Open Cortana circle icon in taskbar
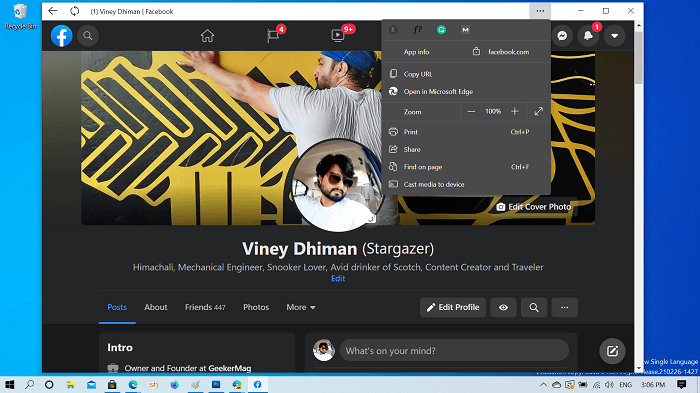The width and height of the screenshot is (700, 393). [49, 385]
